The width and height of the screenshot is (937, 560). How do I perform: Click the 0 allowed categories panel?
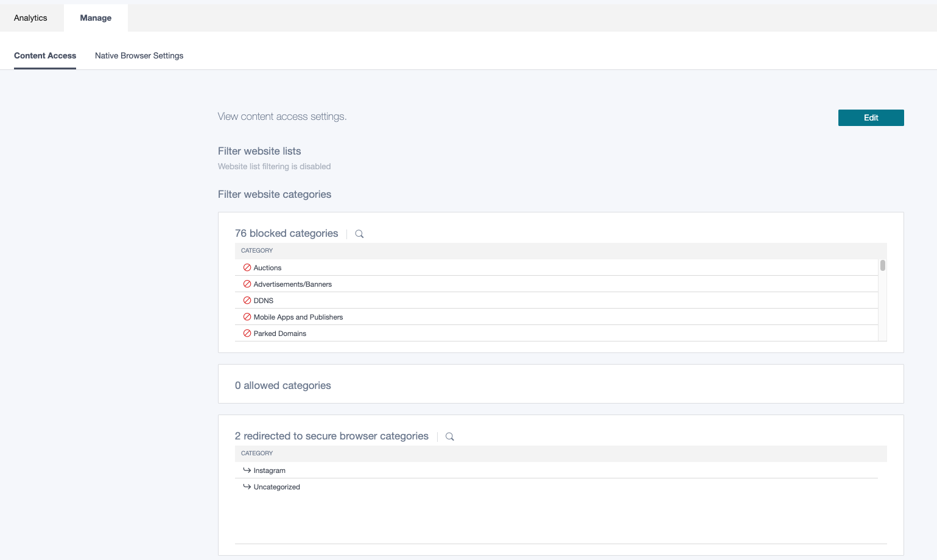(x=560, y=384)
